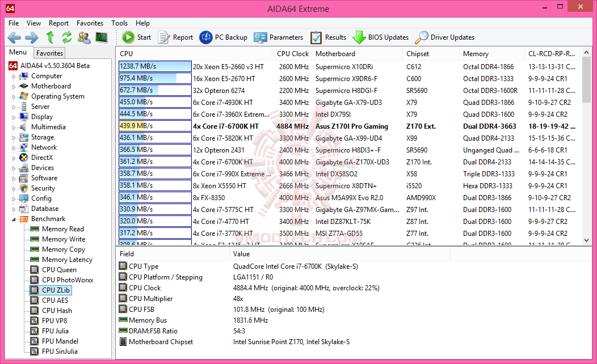Image resolution: width=597 pixels, height=364 pixels.
Task: Expand the Computer tree node
Action: 14,77
